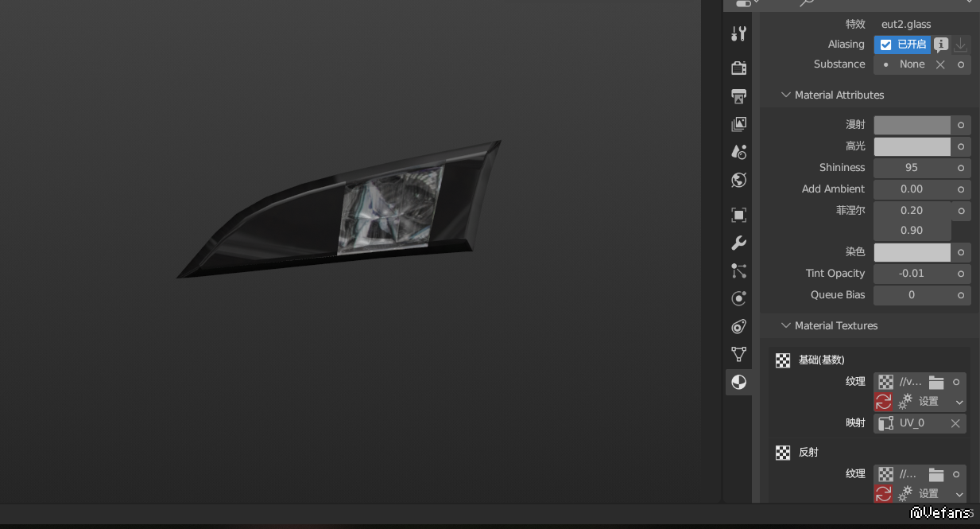Clear the UV_0 mapping
This screenshot has width=980, height=529.
coord(956,423)
